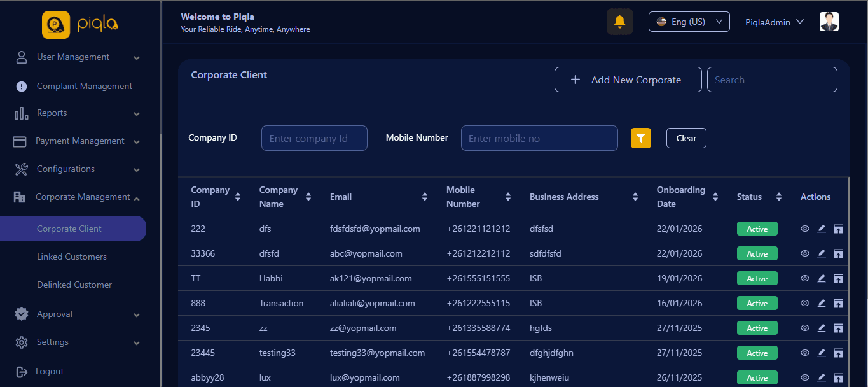The height and width of the screenshot is (387, 868).
Task: Click Active status badge for Habbi
Action: pyautogui.click(x=757, y=279)
